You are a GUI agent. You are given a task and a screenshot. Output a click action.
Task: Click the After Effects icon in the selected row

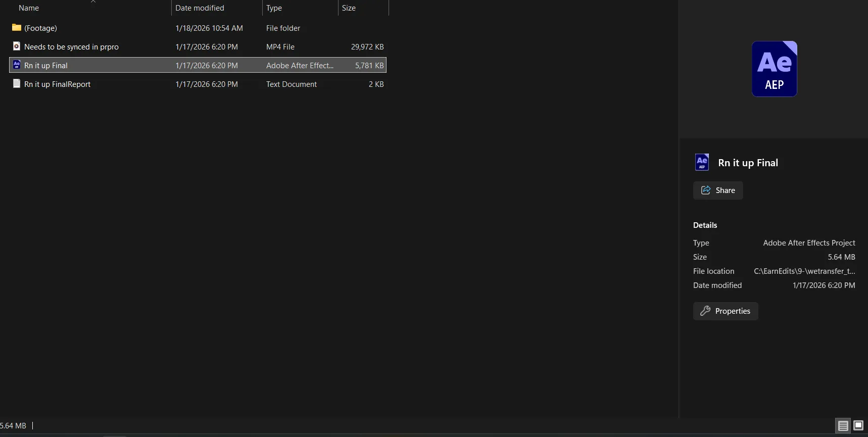pos(17,65)
